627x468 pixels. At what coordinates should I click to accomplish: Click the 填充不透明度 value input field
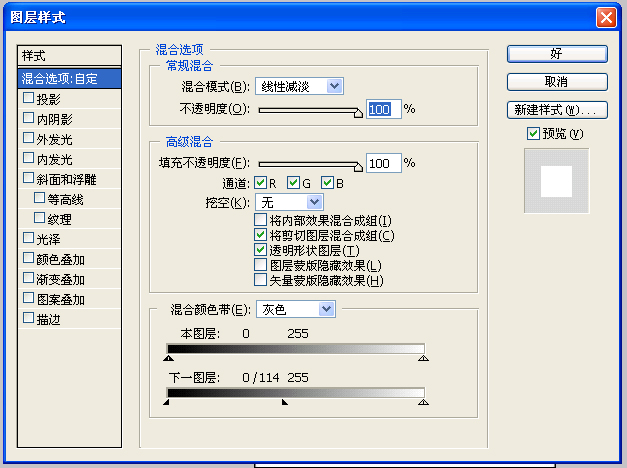pos(383,163)
